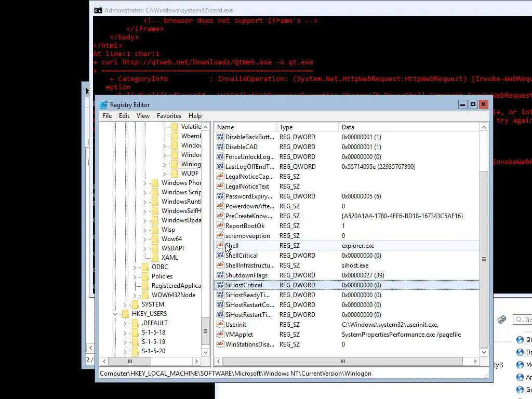
Task: Expand the SYSTEM hive
Action: point(125,304)
